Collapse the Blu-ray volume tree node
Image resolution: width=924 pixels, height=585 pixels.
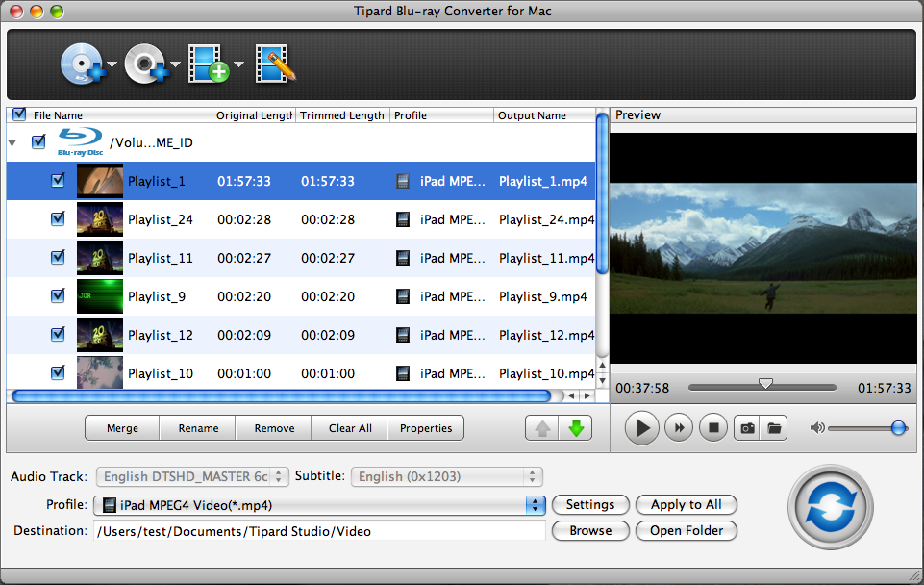point(12,142)
